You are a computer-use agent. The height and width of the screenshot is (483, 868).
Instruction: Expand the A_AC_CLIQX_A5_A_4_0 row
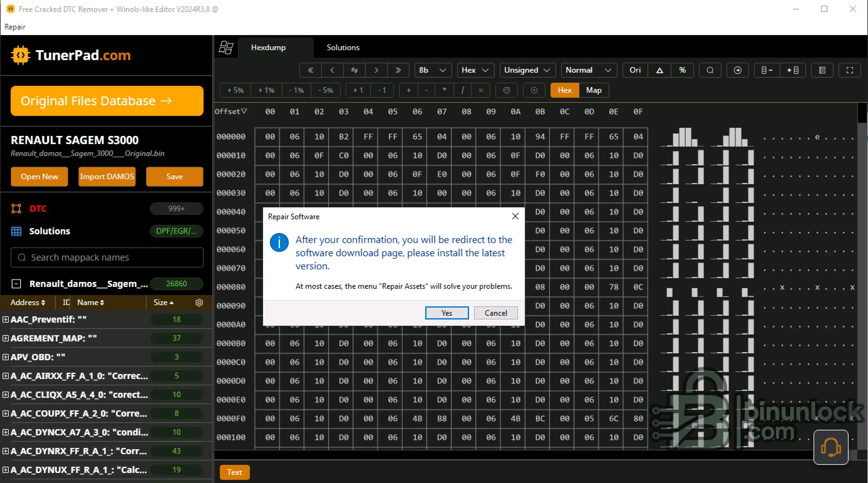click(5, 395)
